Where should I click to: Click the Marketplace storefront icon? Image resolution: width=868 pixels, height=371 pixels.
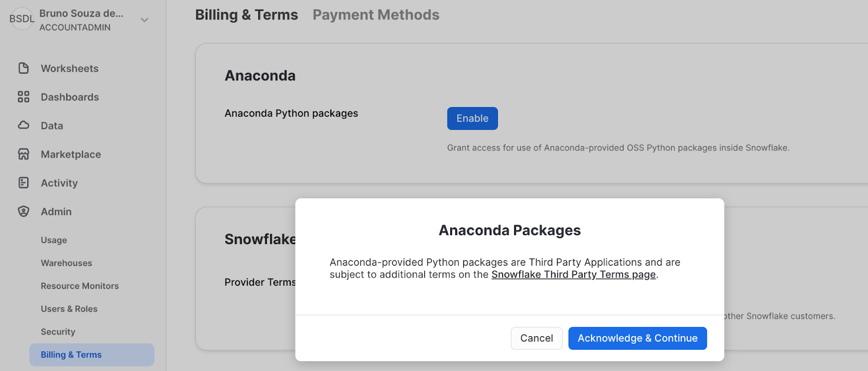(x=23, y=154)
